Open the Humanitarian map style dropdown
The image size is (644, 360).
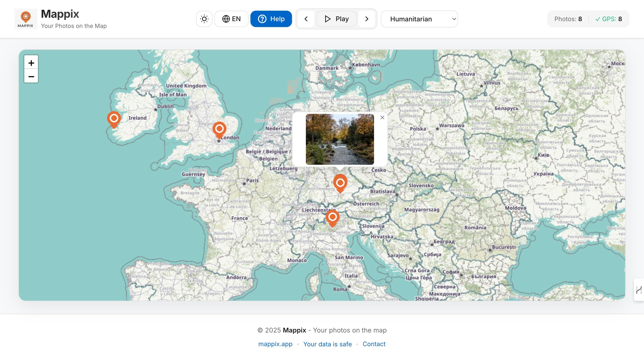(419, 19)
